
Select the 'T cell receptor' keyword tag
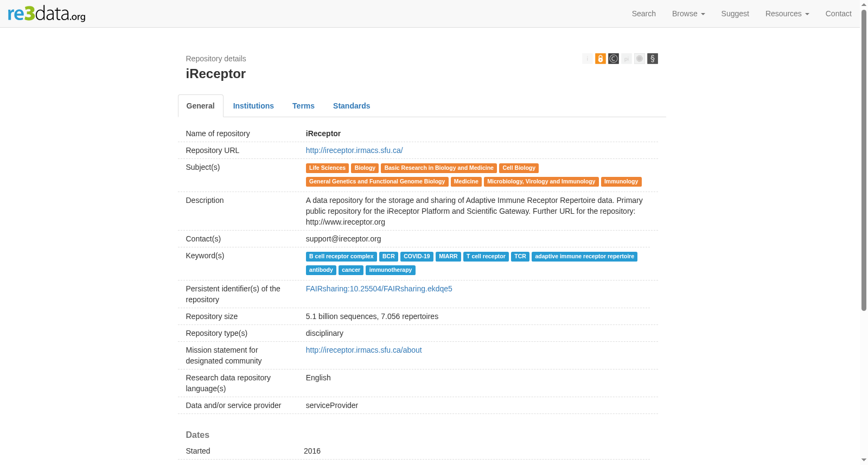(x=486, y=257)
